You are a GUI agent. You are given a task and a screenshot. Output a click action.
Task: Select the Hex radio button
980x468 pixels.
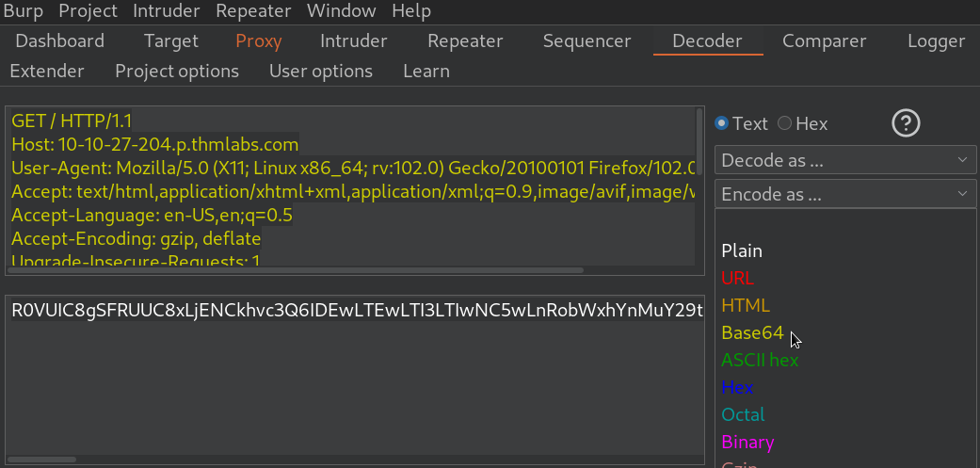(784, 123)
